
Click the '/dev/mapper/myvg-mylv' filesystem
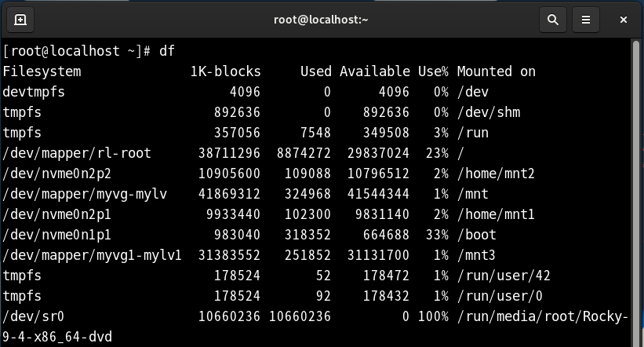pyautogui.click(x=85, y=194)
